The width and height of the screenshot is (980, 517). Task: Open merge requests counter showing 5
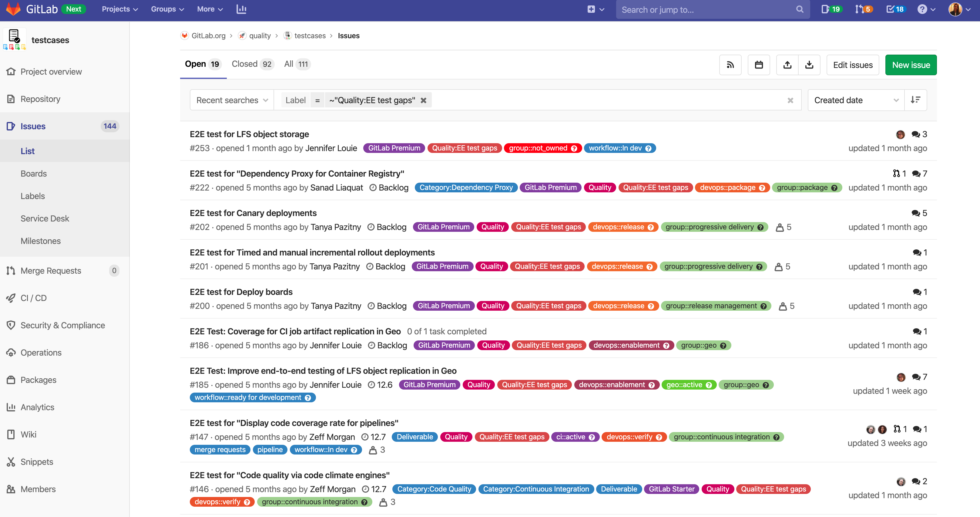pyautogui.click(x=864, y=9)
